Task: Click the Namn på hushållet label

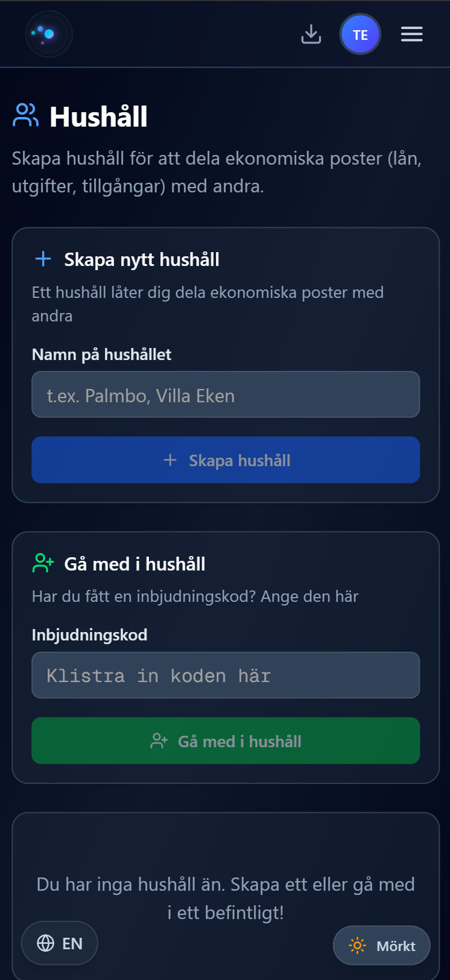Action: pyautogui.click(x=101, y=355)
